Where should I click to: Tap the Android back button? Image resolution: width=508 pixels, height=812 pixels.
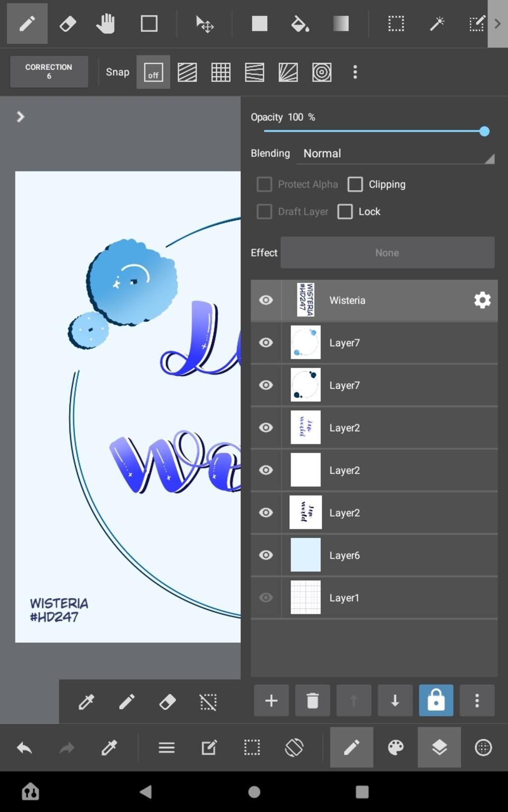tap(146, 792)
